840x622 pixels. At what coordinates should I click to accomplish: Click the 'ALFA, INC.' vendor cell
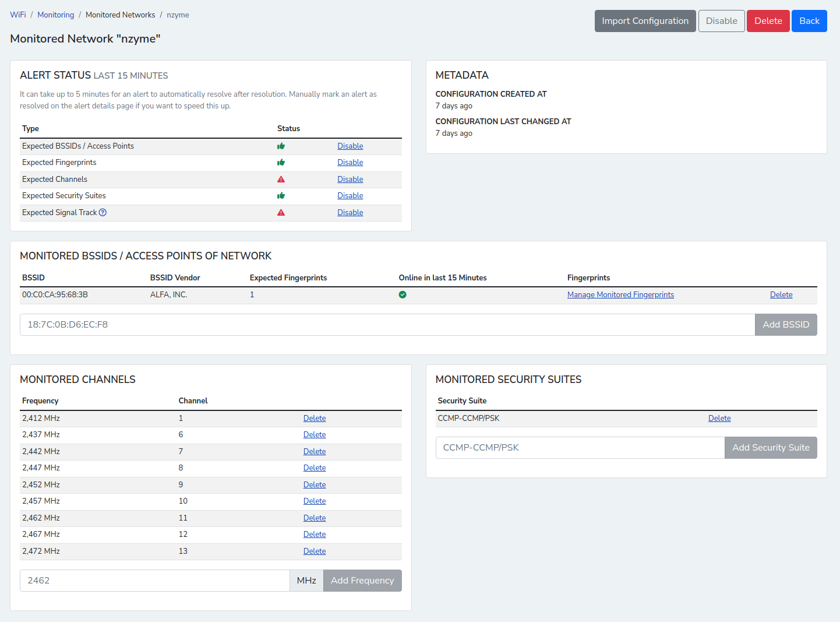[169, 295]
